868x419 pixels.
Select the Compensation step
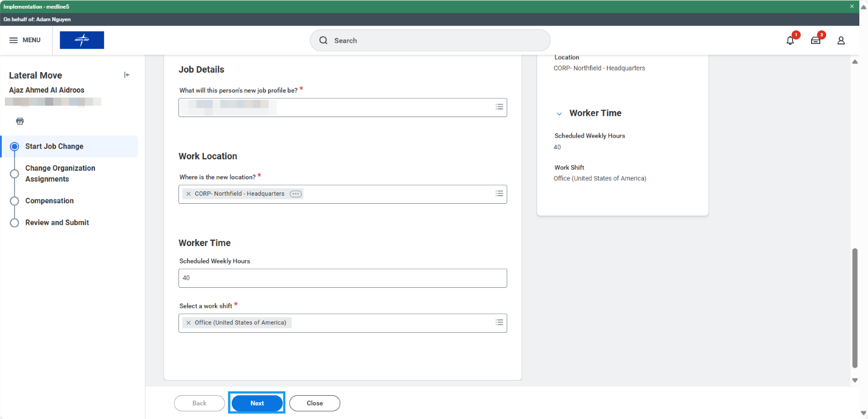49,201
